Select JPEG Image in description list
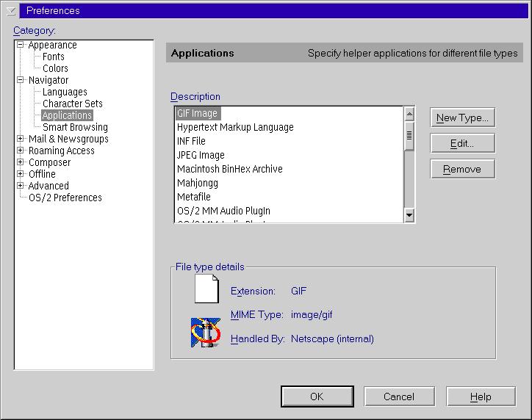This screenshot has height=420, width=532. click(x=201, y=155)
